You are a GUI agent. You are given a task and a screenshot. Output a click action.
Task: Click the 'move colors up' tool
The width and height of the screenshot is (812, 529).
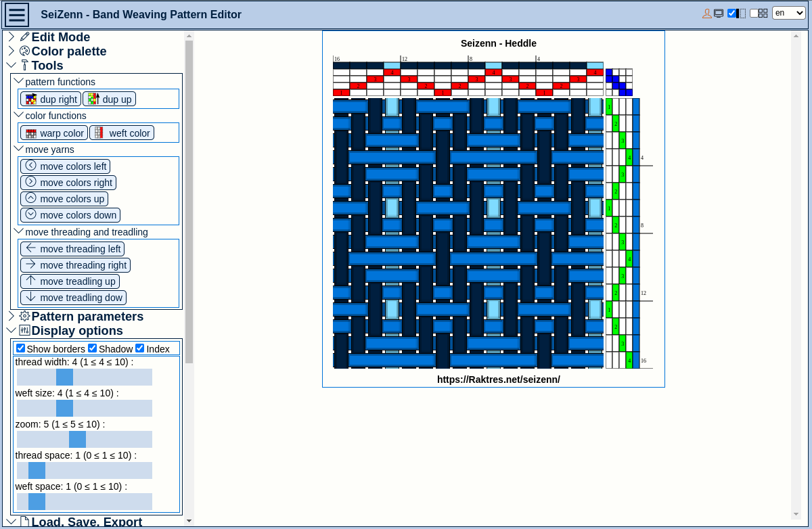64,198
